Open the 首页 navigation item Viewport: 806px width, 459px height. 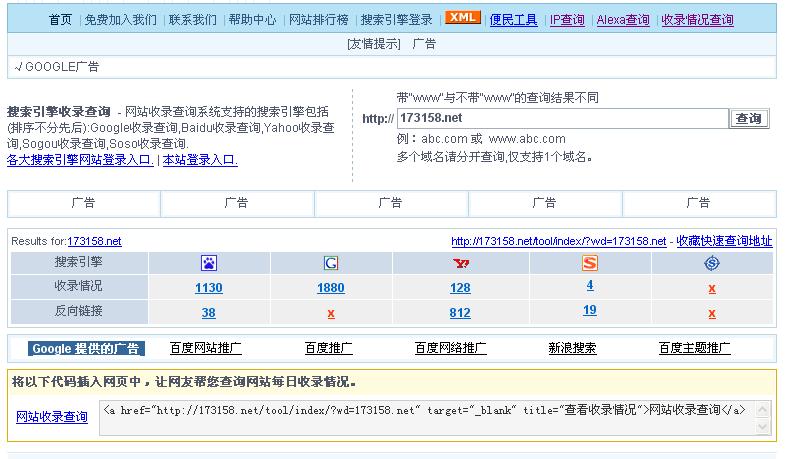point(61,20)
